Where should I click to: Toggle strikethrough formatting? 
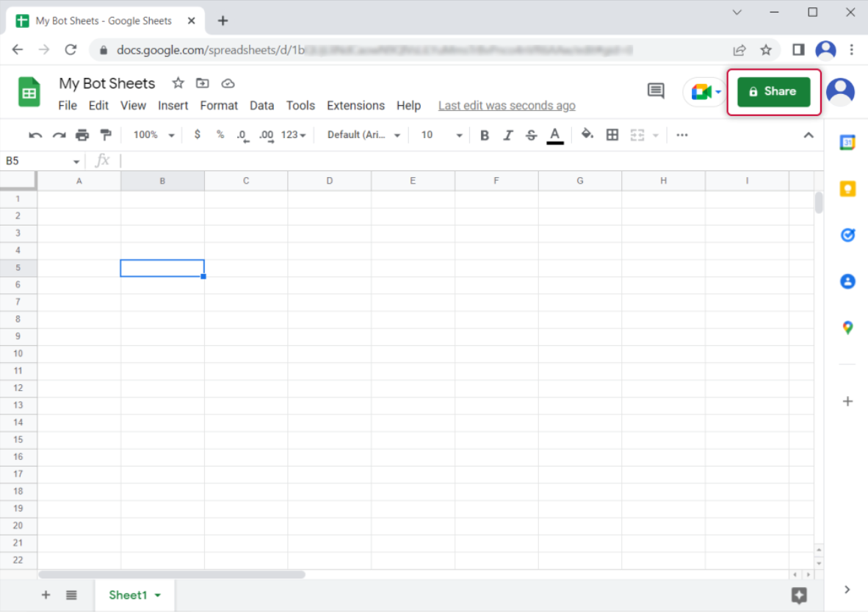point(531,135)
